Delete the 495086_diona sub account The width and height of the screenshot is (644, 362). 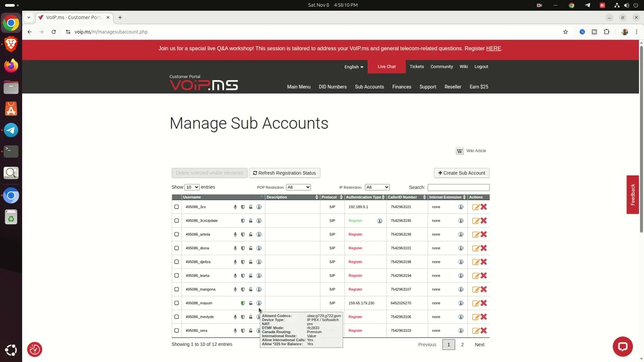pyautogui.click(x=484, y=248)
